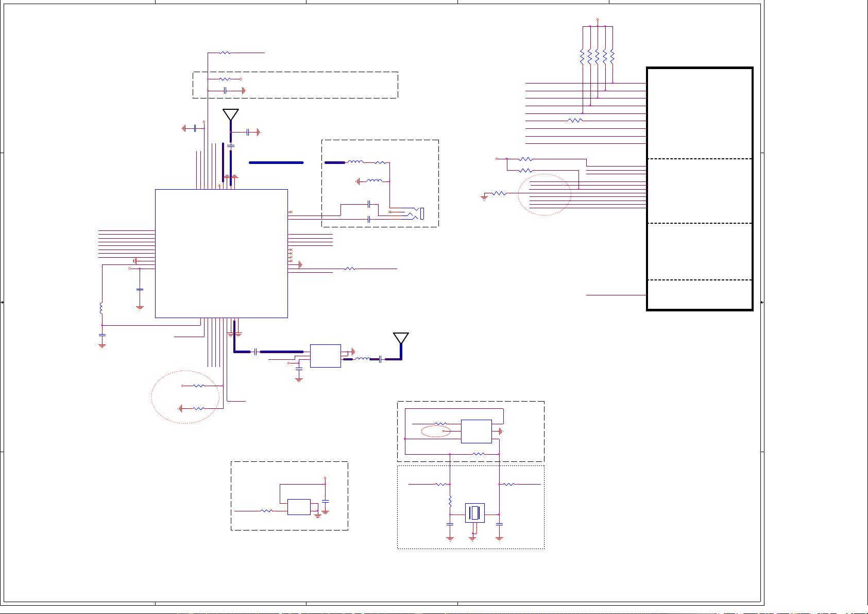This screenshot has height=614, width=868.
Task: Click the blue IC beside the small red ellipse
Action: (476, 432)
